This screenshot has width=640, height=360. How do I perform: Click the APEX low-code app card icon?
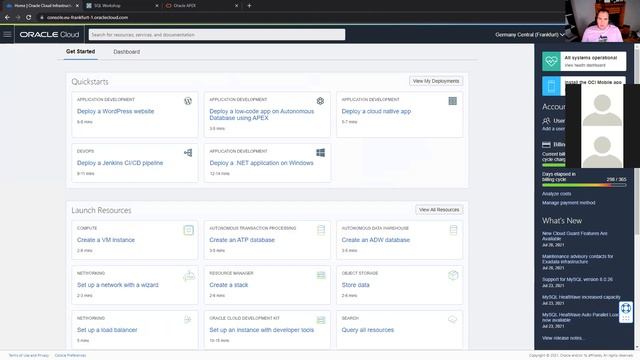point(320,101)
